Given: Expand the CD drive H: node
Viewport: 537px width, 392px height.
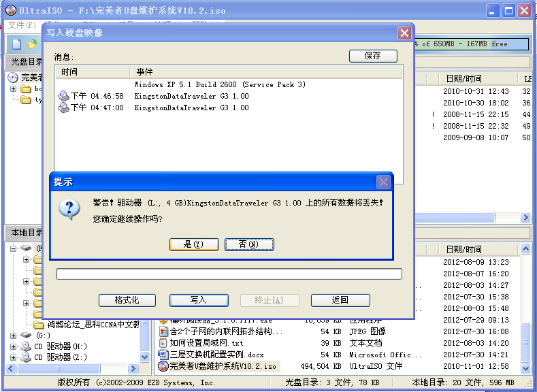Looking at the screenshot, I should tap(13, 346).
